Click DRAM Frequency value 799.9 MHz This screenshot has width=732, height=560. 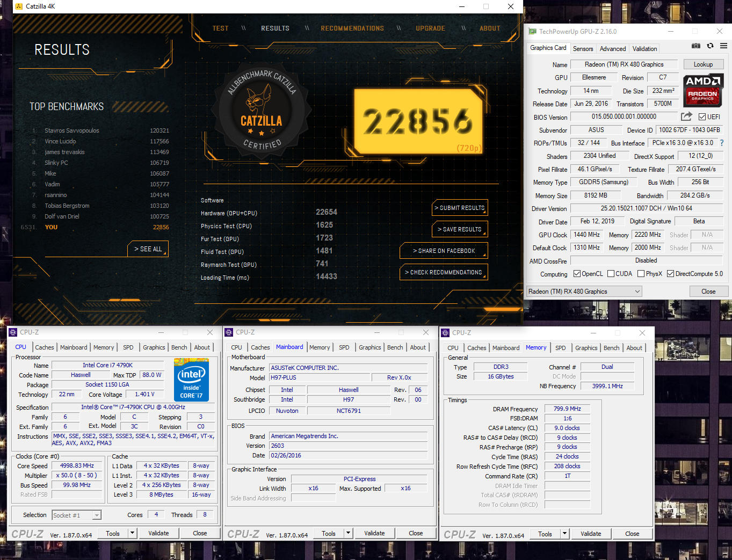click(568, 409)
